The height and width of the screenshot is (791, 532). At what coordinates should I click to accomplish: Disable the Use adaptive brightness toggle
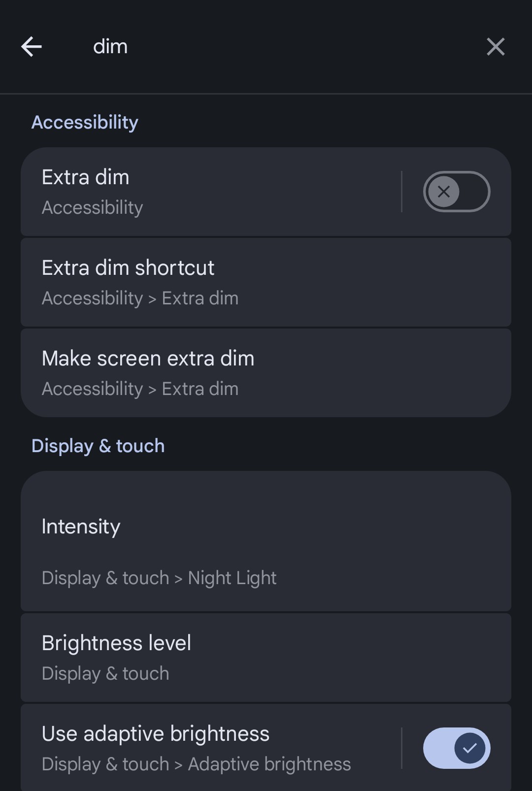[457, 748]
